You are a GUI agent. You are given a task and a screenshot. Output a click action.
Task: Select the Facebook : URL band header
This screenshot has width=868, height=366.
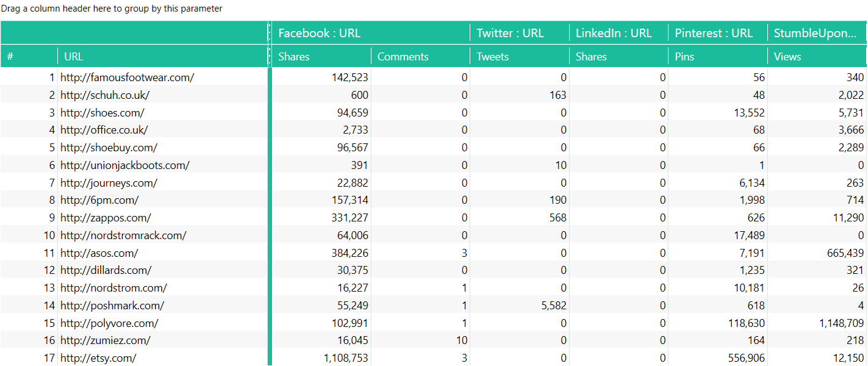click(x=371, y=33)
